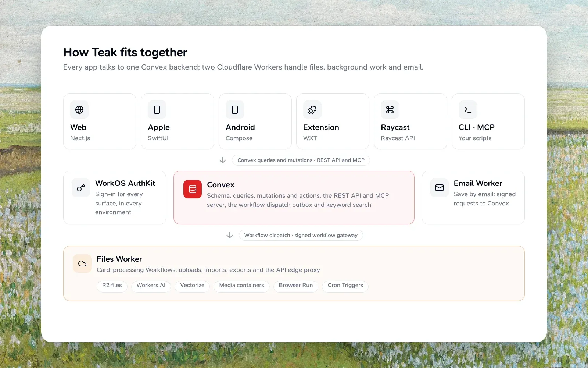
Task: Click the terminal prompt CLI icon
Action: coord(468,110)
